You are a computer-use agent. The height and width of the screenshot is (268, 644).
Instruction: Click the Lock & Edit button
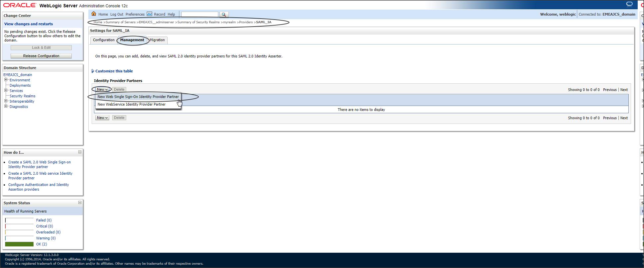point(41,47)
